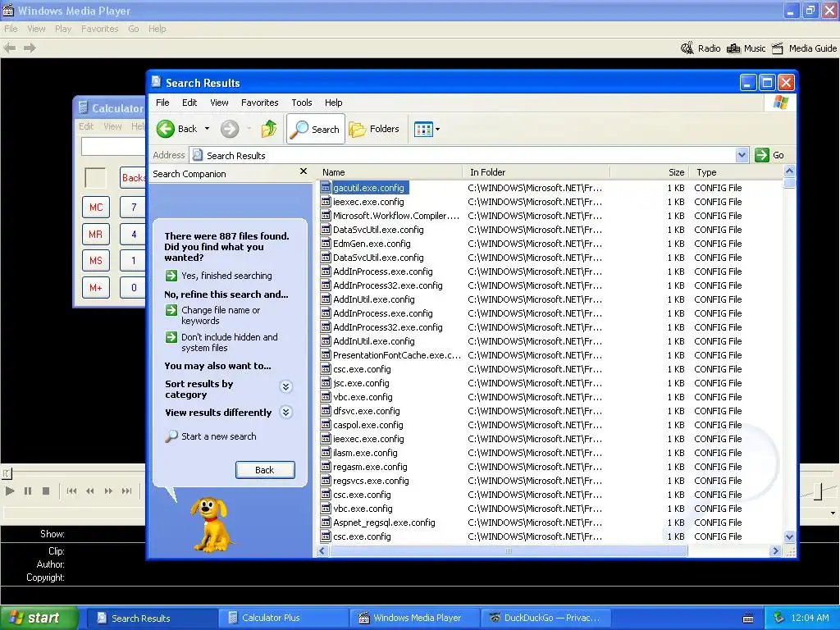Click the vertical scrollbar down arrow in results
Screen dimensions: 840x630
pyautogui.click(x=789, y=536)
